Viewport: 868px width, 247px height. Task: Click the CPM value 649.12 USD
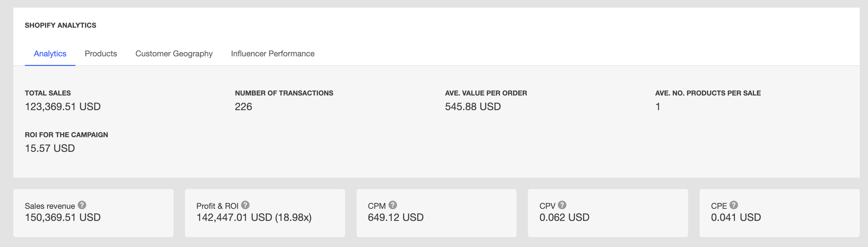395,217
